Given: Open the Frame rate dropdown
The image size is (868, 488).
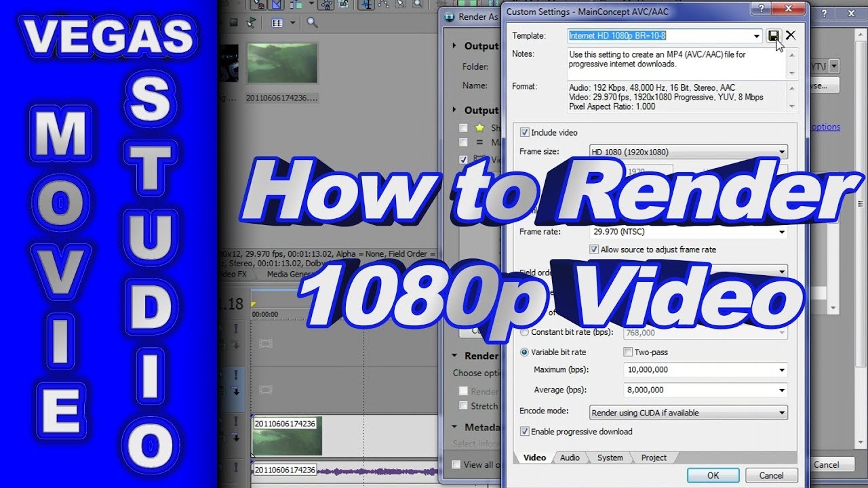Looking at the screenshot, I should 782,232.
